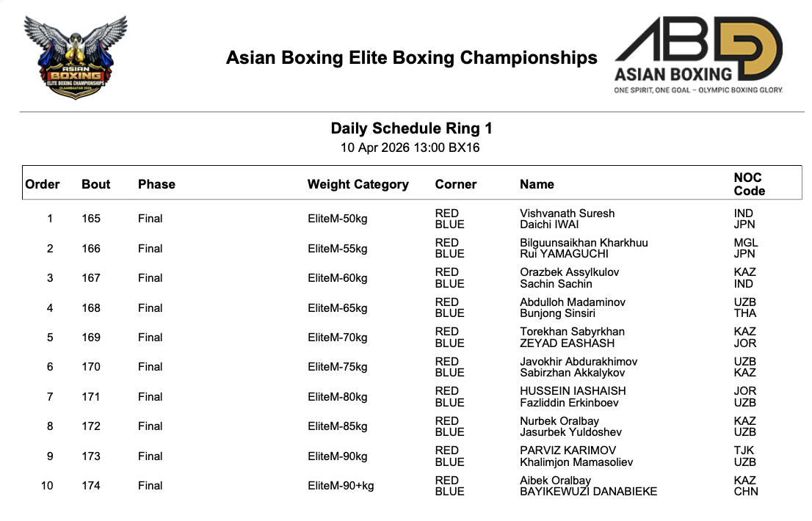Click the NOC Code column header
This screenshot has height=521, width=812.
[x=749, y=184]
